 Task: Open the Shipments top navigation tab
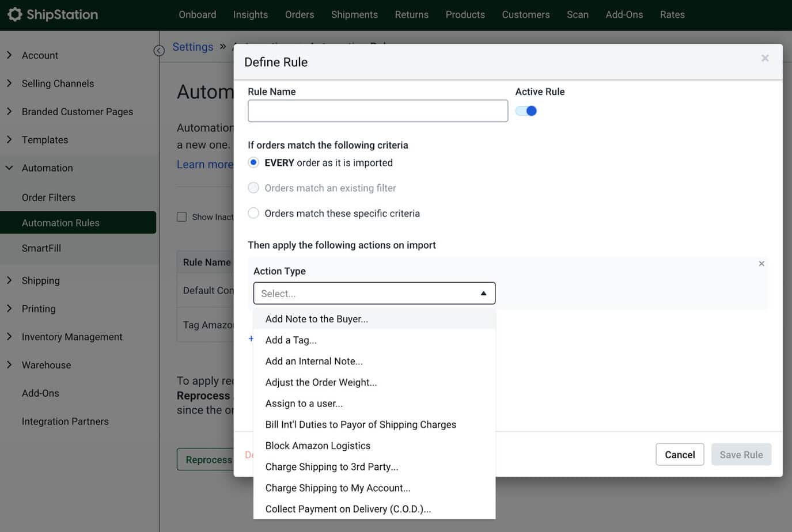[x=354, y=15]
